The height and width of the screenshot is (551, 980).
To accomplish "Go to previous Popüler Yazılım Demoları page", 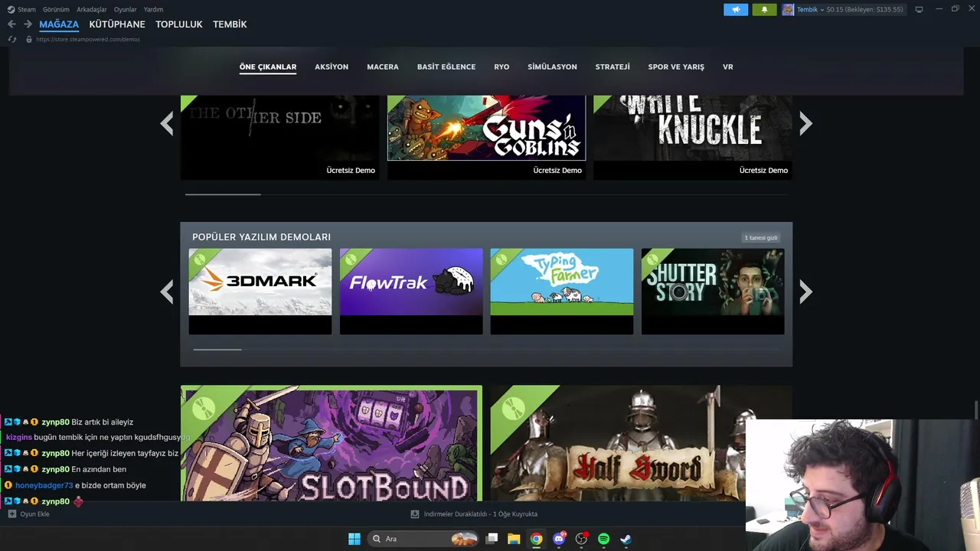I will pos(167,292).
